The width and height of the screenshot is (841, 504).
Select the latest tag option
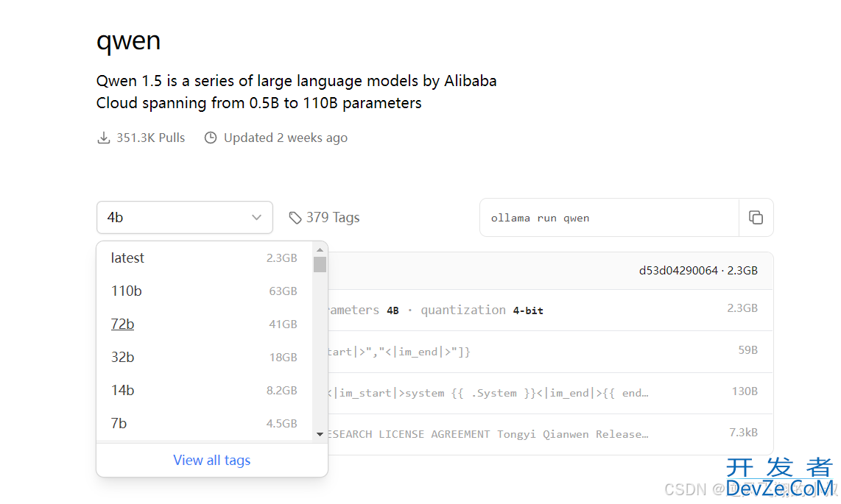[204, 258]
